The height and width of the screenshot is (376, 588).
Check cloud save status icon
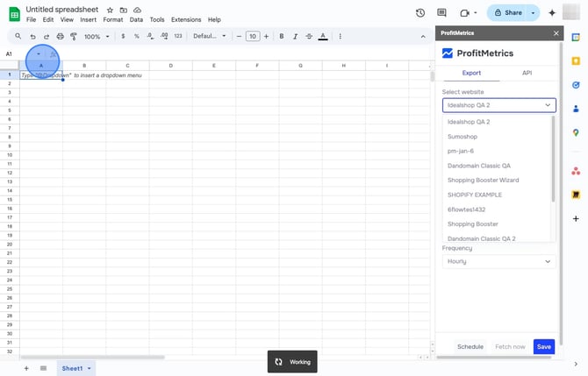click(x=137, y=11)
